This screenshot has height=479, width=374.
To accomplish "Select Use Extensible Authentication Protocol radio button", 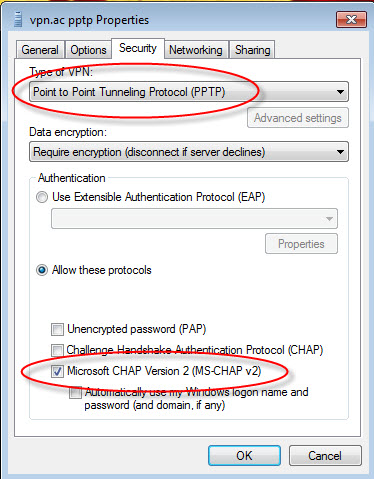I will tap(42, 197).
